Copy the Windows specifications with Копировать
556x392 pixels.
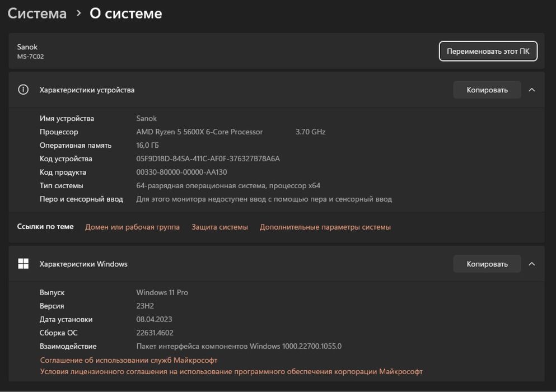[487, 264]
